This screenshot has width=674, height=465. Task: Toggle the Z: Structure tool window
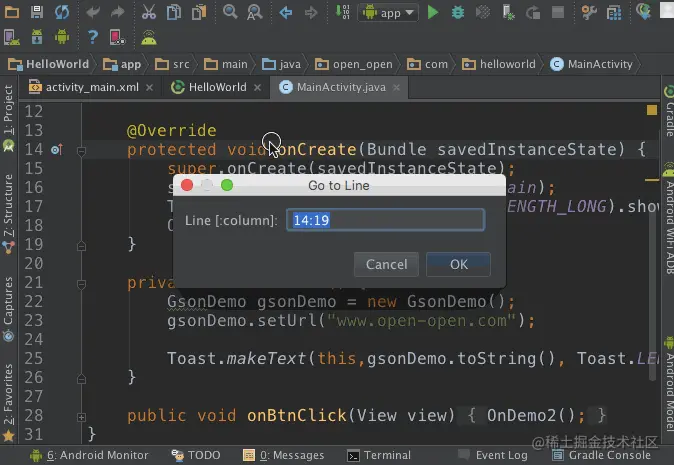pyautogui.click(x=8, y=214)
